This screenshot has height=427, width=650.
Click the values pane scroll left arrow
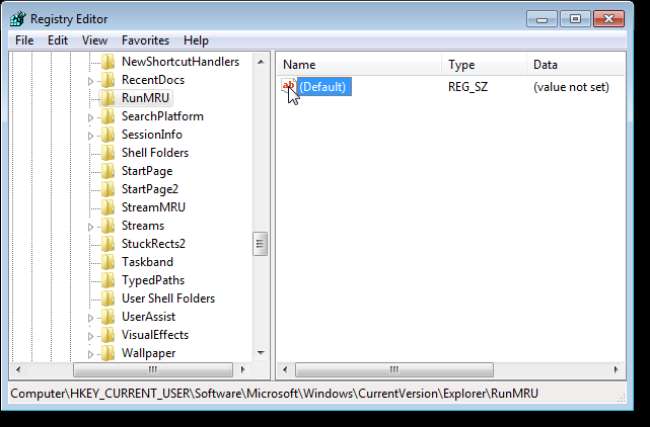[285, 369]
